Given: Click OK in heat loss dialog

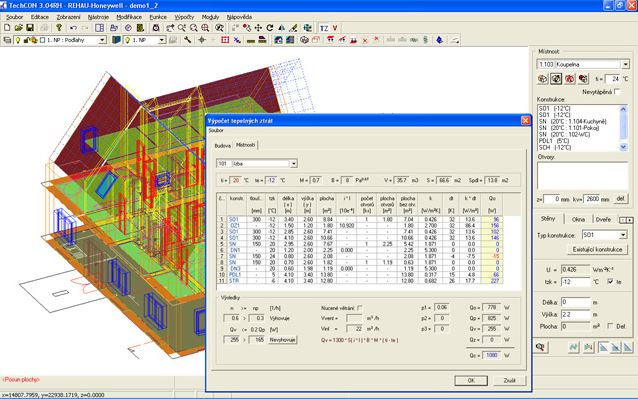Looking at the screenshot, I should (x=471, y=380).
